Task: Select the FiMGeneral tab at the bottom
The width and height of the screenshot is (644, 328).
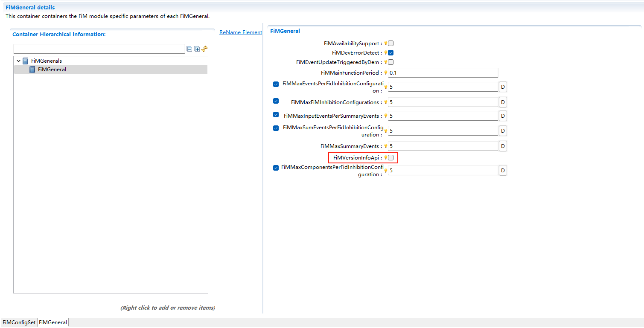Action: coord(52,322)
